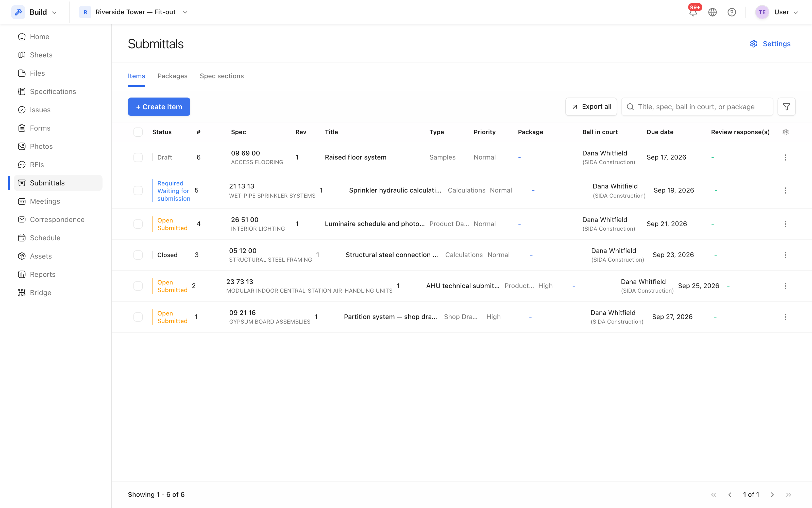Viewport: 812px width, 508px height.
Task: Jump to last page arrow
Action: click(788, 495)
